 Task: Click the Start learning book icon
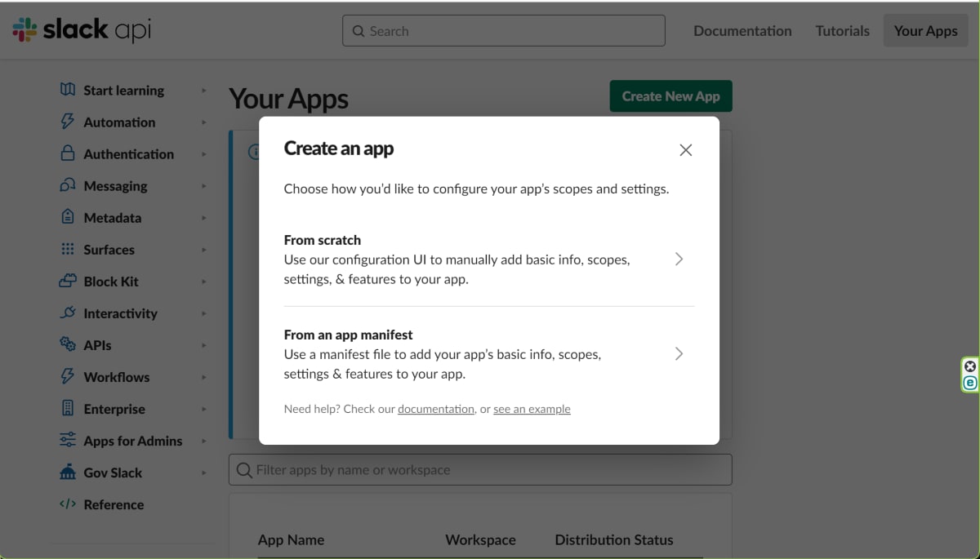tap(68, 90)
